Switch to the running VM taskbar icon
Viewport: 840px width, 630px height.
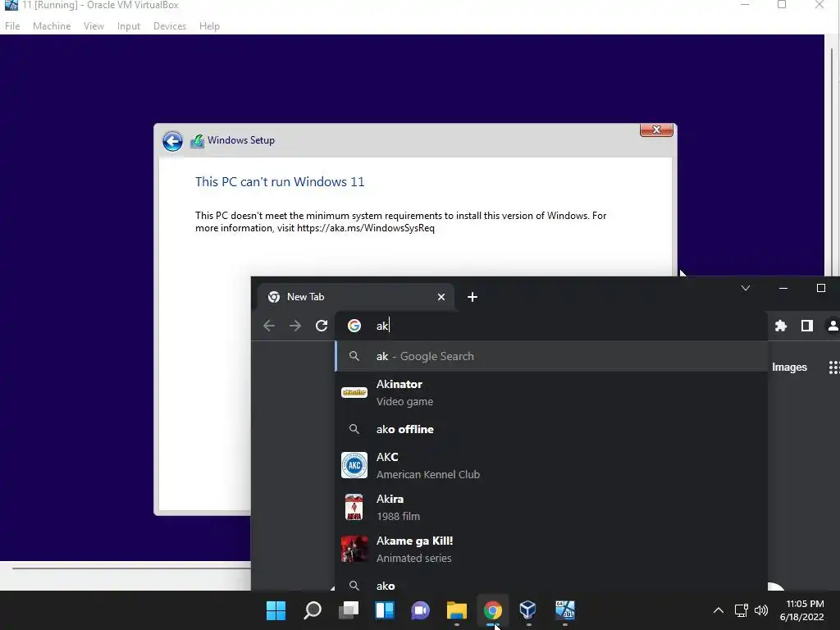(x=564, y=610)
